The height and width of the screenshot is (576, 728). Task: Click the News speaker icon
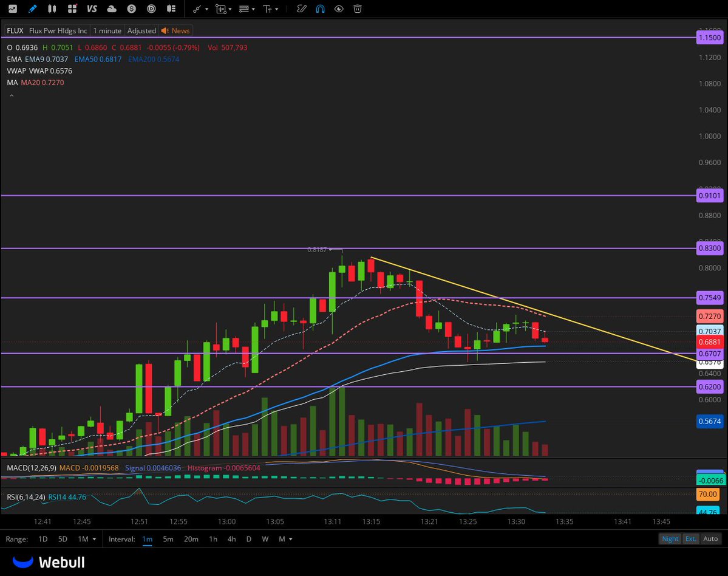tap(165, 30)
